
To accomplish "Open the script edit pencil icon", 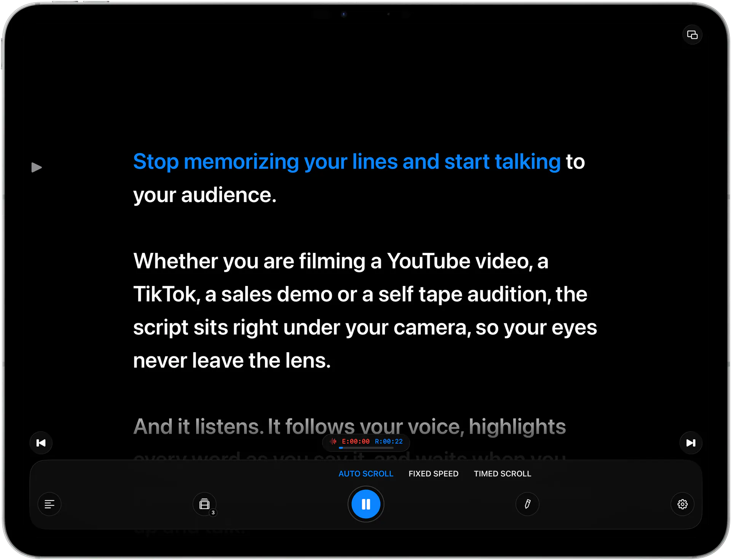I will click(527, 504).
